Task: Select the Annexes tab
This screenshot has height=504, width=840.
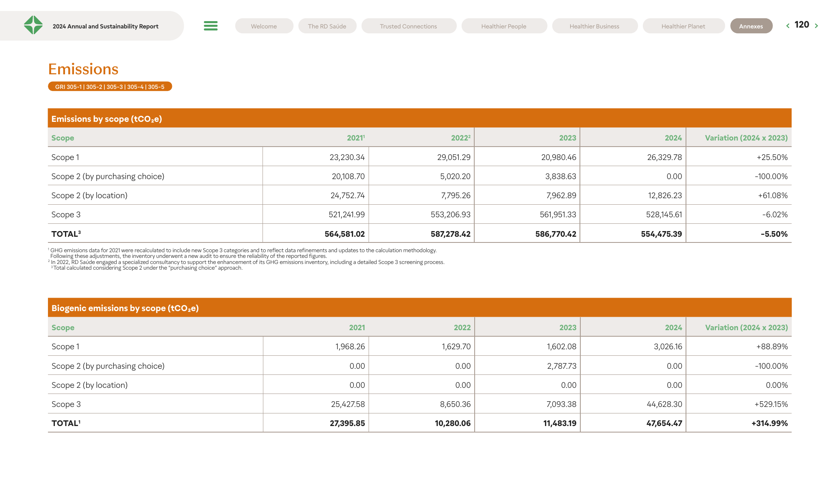Action: click(751, 26)
